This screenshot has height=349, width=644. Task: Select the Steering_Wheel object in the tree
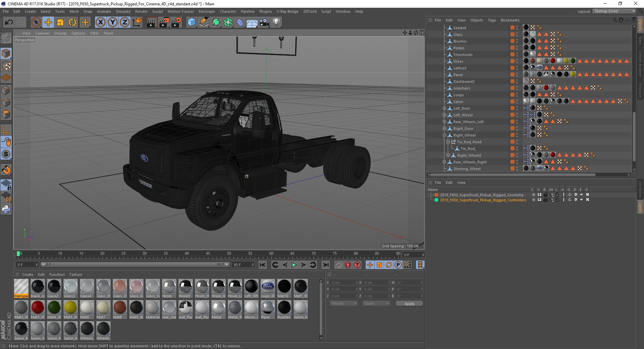(x=467, y=169)
